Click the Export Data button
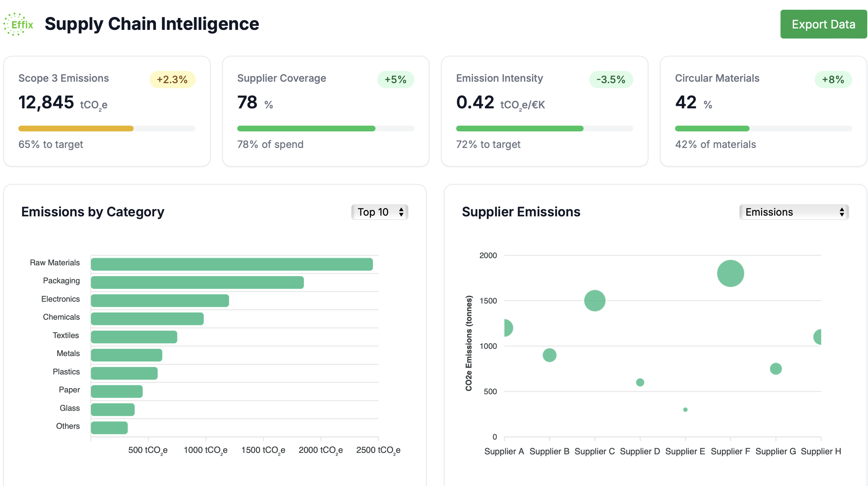Viewport: 868px width, 486px height. coord(823,24)
